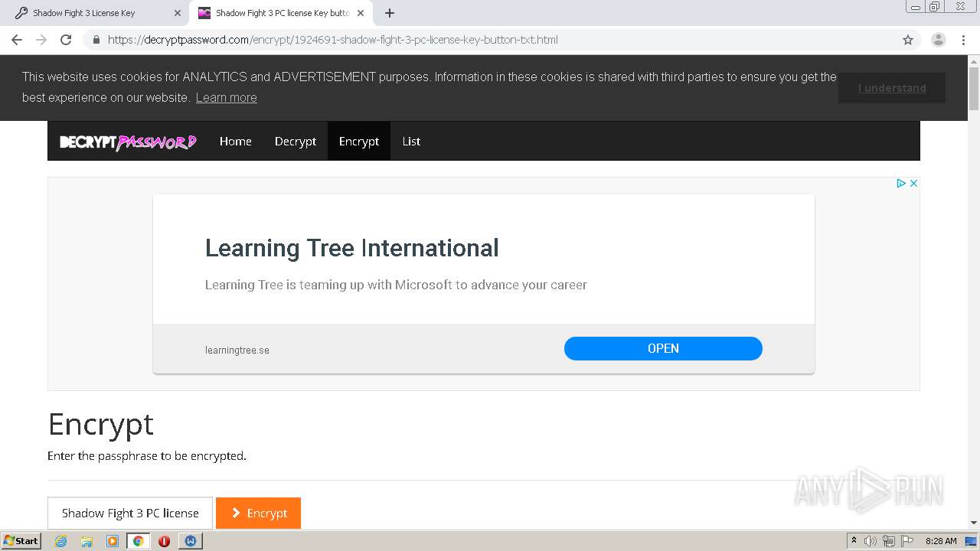Click the learningtree.se ad link
The width and height of the screenshot is (980, 551).
click(x=237, y=350)
